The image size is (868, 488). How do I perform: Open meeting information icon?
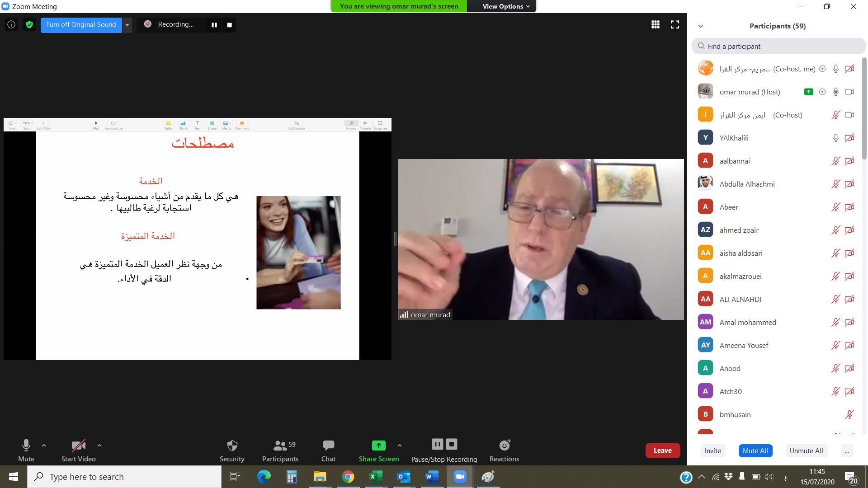(11, 24)
